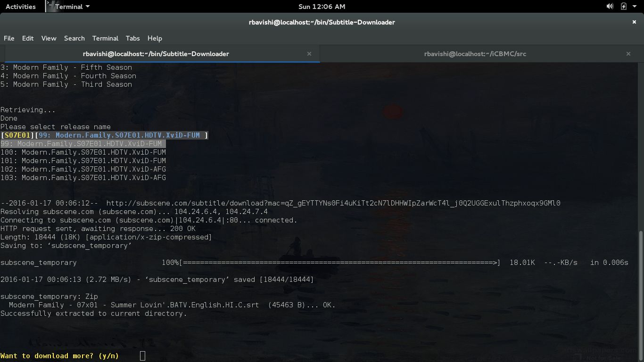Click line '3: Modern Family - Fifth Season'
The height and width of the screenshot is (362, 644).
(66, 67)
